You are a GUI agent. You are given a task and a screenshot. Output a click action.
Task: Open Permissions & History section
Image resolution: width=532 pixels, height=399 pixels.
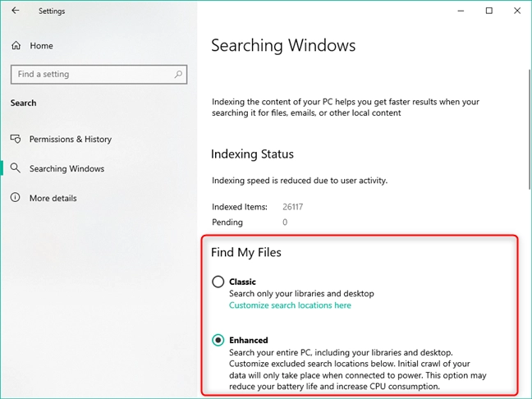click(71, 139)
